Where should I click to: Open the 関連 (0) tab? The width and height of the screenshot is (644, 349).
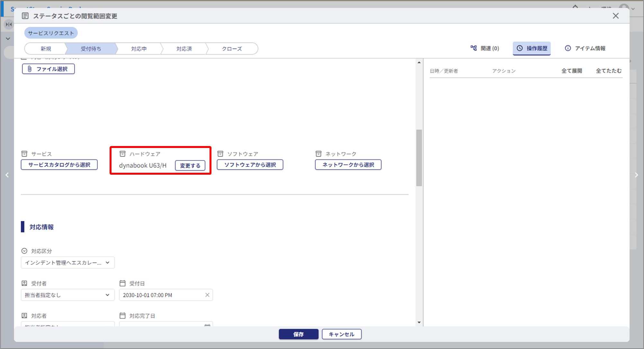click(485, 48)
